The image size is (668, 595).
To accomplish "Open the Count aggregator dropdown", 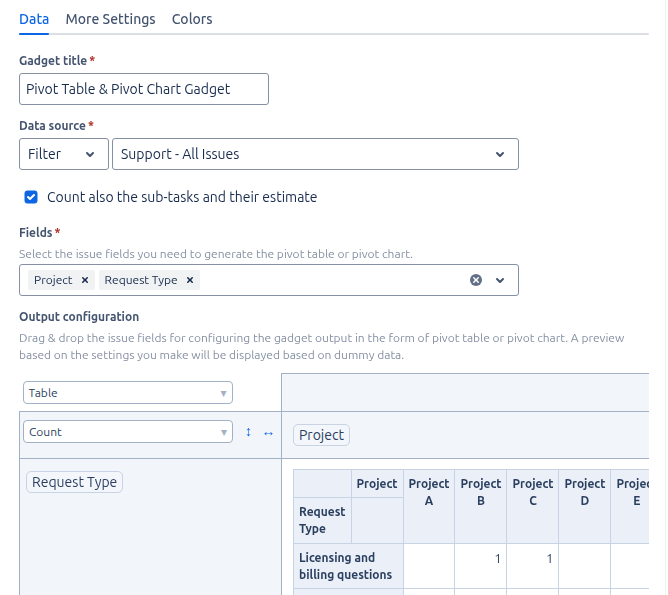I will 128,432.
